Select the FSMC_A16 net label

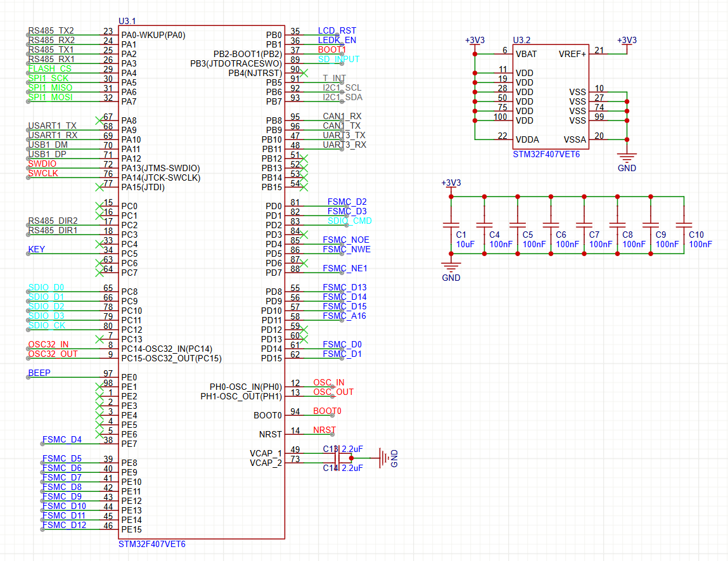[x=345, y=316]
